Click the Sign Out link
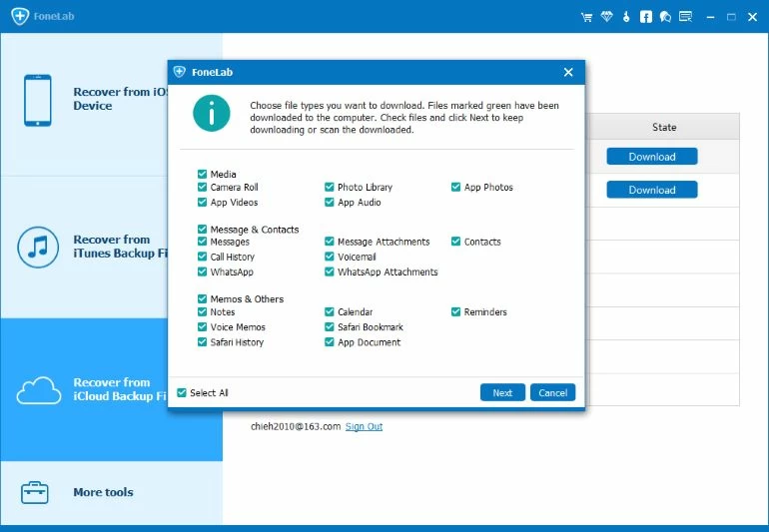The width and height of the screenshot is (769, 532). click(x=364, y=427)
